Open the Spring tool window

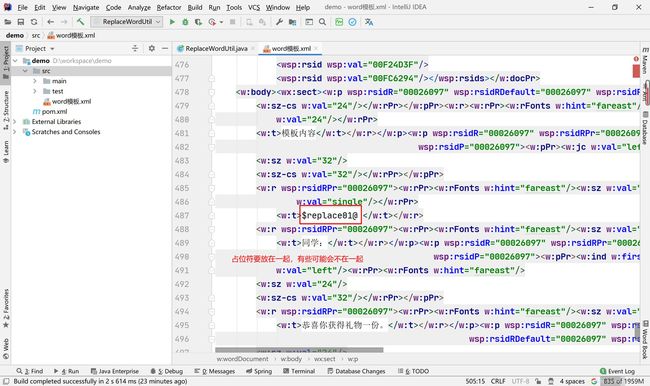tap(259, 371)
